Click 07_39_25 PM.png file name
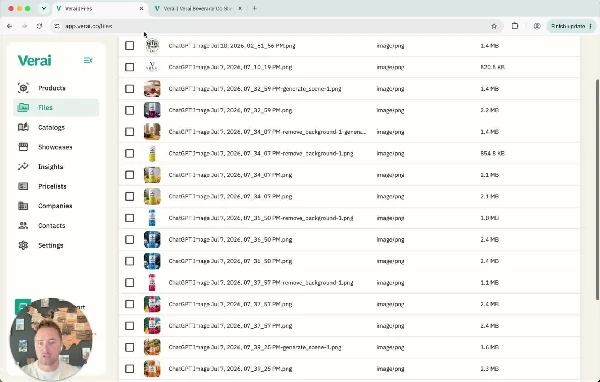Screen dimensions: 600x382 230,369
